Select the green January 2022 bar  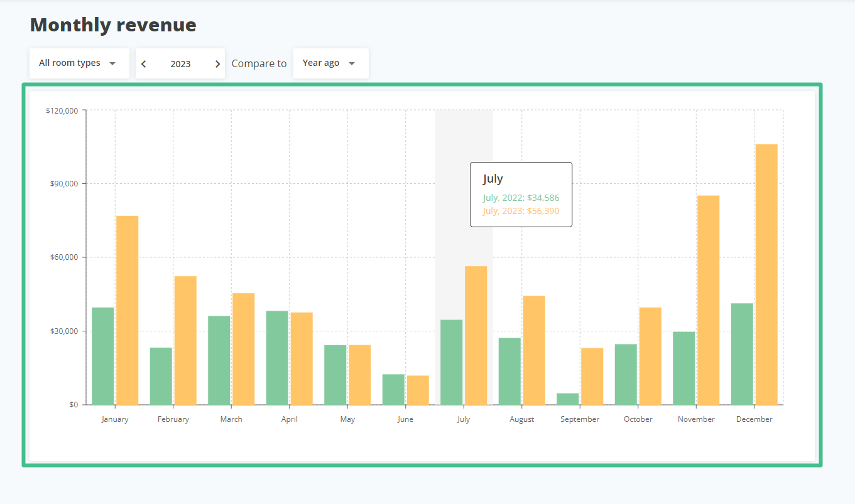103,356
